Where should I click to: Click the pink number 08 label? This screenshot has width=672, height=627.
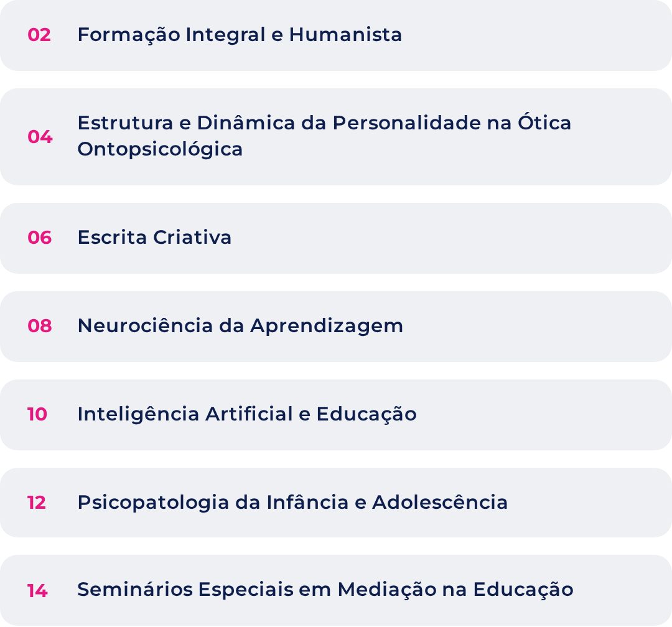click(x=39, y=326)
